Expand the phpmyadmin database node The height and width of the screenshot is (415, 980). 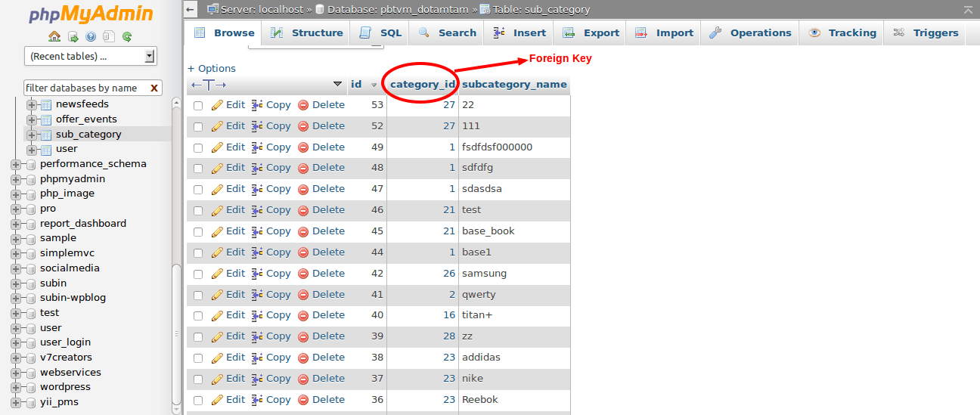point(15,179)
